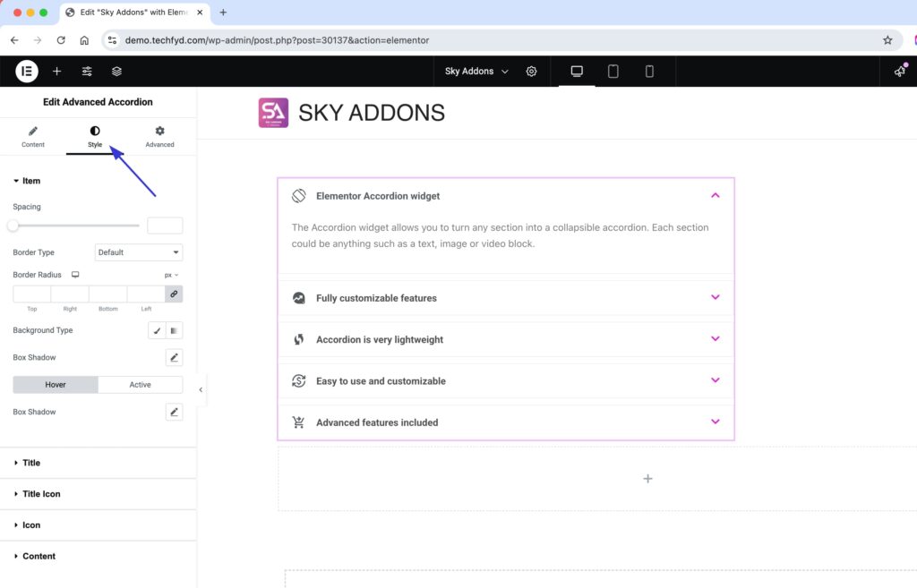The image size is (917, 588).
Task: Open the What's New megaphone icon
Action: pyautogui.click(x=899, y=72)
